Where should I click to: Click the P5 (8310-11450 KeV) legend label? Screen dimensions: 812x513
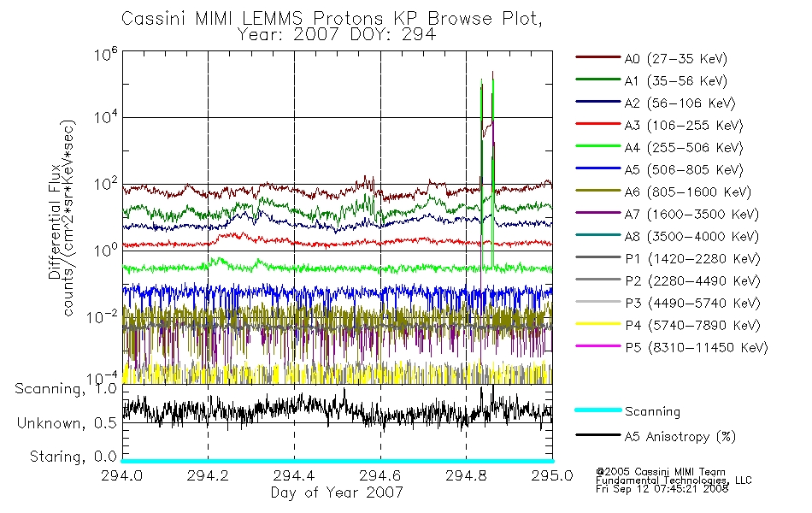click(697, 348)
